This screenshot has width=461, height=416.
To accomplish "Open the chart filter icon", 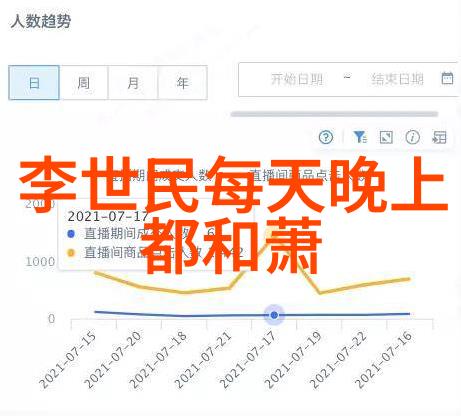I will tap(360, 137).
